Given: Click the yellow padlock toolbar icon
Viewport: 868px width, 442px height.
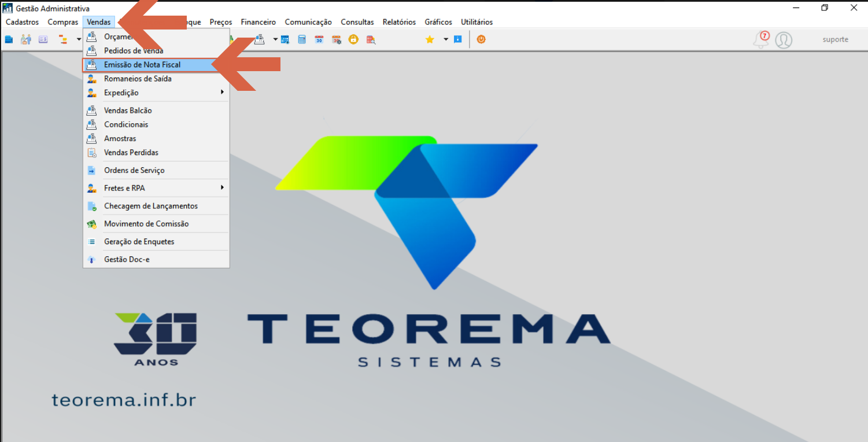Looking at the screenshot, I should [x=353, y=39].
